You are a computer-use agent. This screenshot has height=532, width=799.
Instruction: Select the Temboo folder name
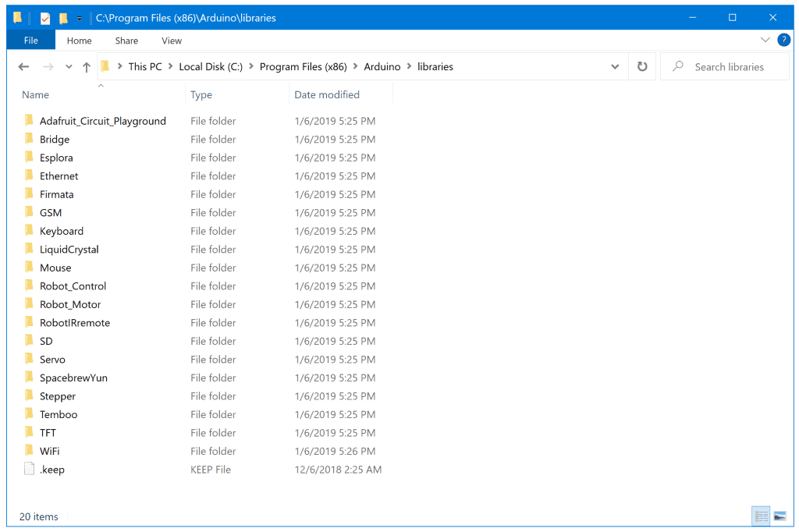pyautogui.click(x=59, y=415)
